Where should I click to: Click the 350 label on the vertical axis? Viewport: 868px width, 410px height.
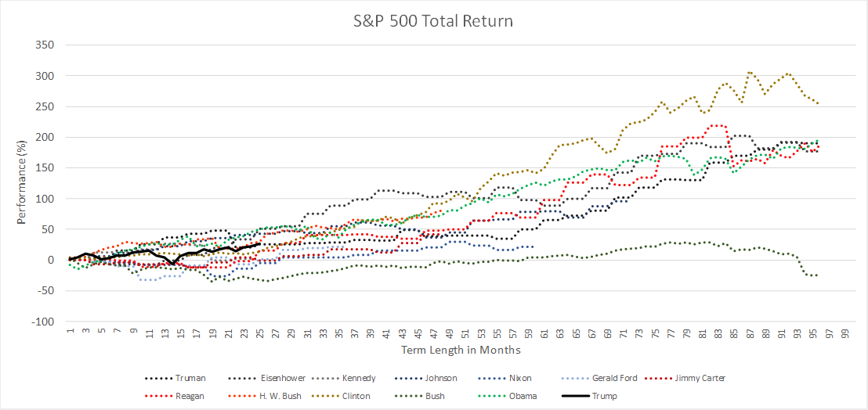(44, 45)
